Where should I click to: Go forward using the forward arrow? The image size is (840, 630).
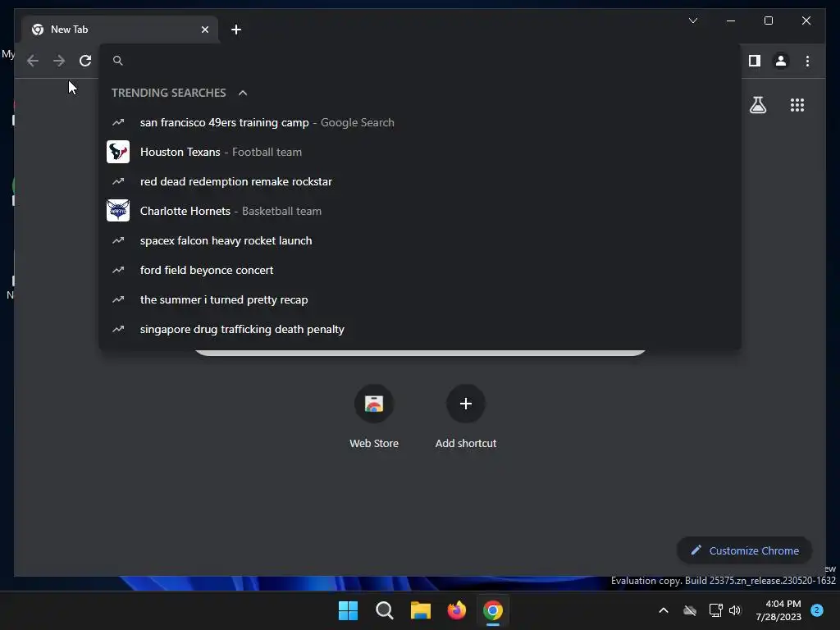click(59, 61)
